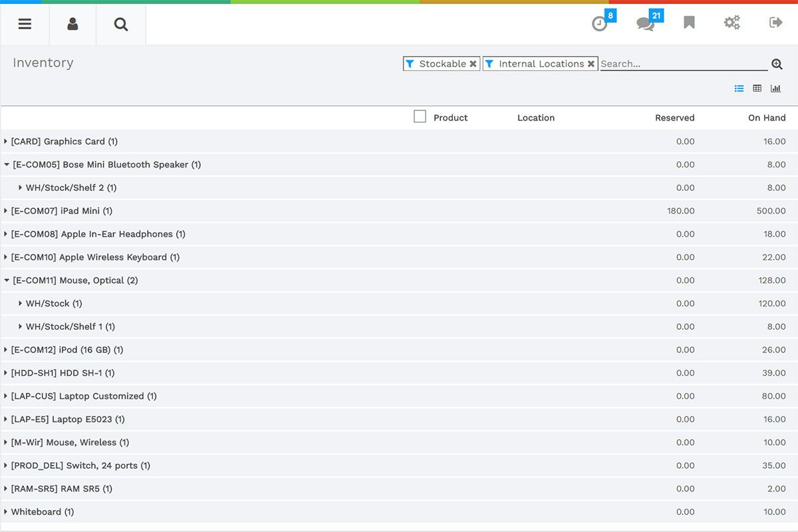Click the logout icon
The image size is (798, 532).
click(775, 23)
